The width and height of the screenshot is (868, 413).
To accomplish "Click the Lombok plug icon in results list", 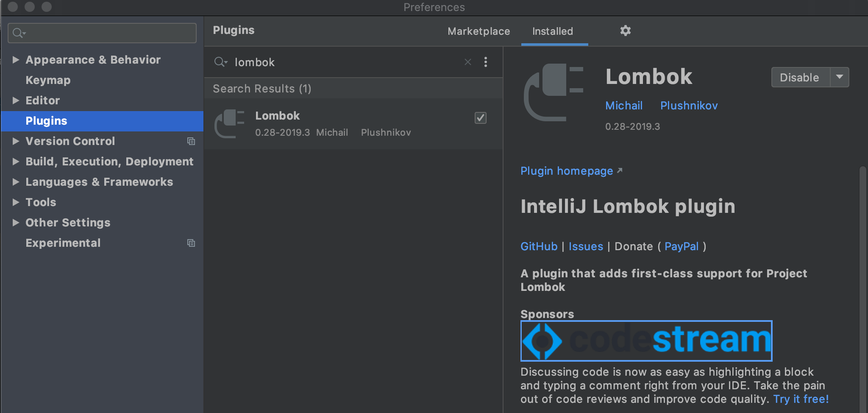I will click(x=229, y=123).
